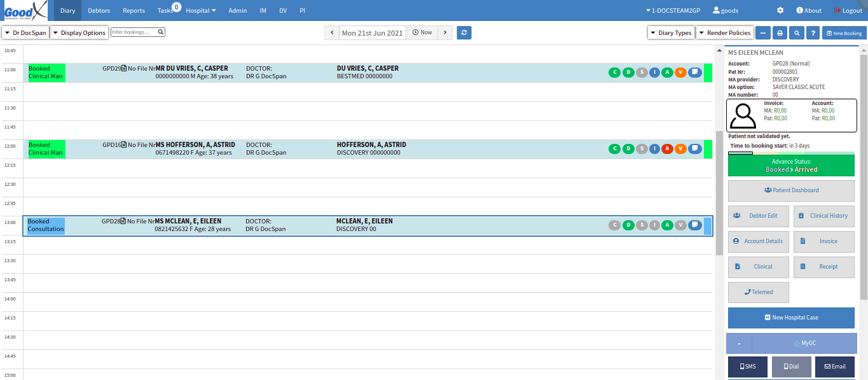The height and width of the screenshot is (380, 868).
Task: Expand the Render Policies dropdown
Action: pyautogui.click(x=724, y=32)
